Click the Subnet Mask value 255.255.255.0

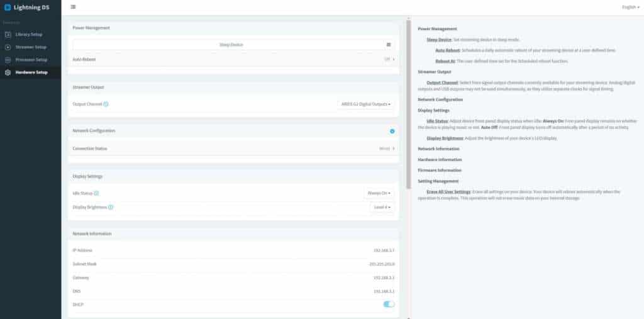pyautogui.click(x=382, y=264)
